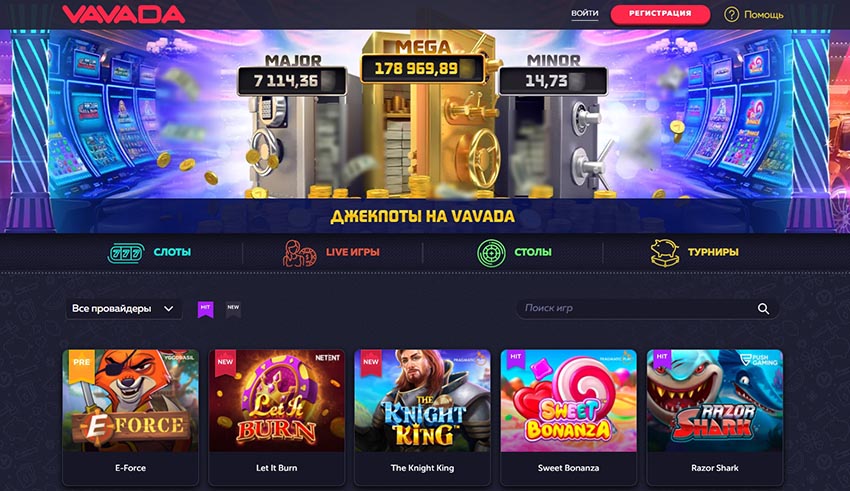
Task: Click the Войти login link
Action: pos(584,13)
